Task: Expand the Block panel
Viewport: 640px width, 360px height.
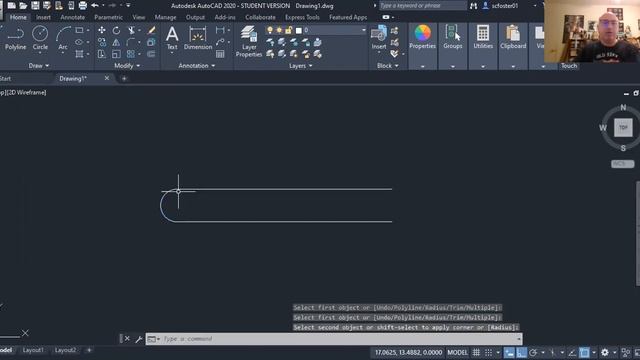Action: click(x=387, y=66)
